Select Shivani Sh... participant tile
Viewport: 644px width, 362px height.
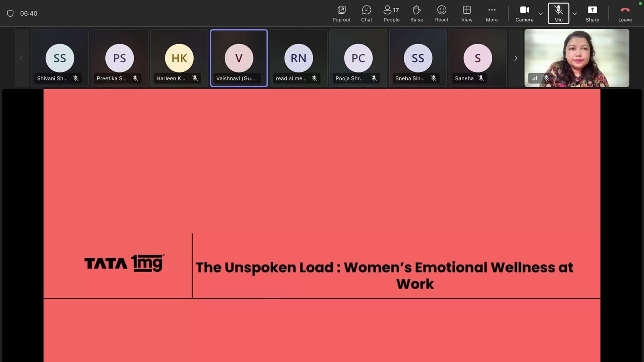pos(60,58)
